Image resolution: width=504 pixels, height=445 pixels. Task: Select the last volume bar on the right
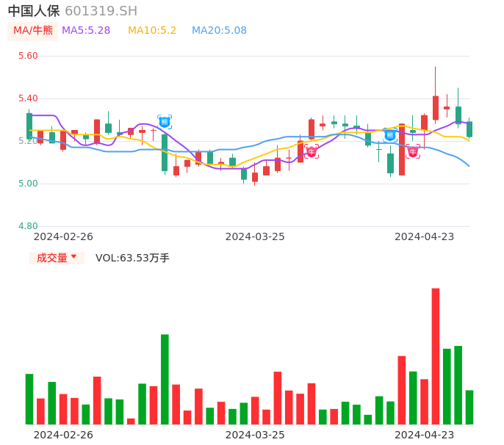click(469, 407)
